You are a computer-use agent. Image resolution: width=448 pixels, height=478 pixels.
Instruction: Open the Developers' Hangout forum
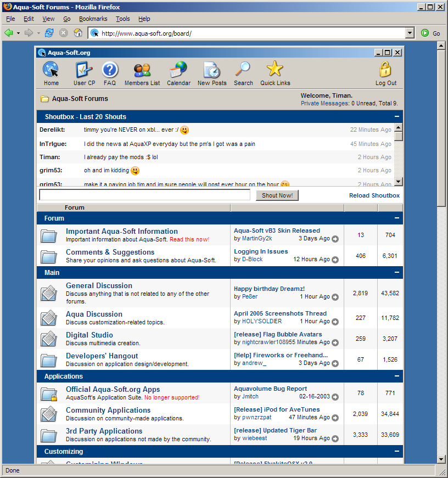coord(102,356)
